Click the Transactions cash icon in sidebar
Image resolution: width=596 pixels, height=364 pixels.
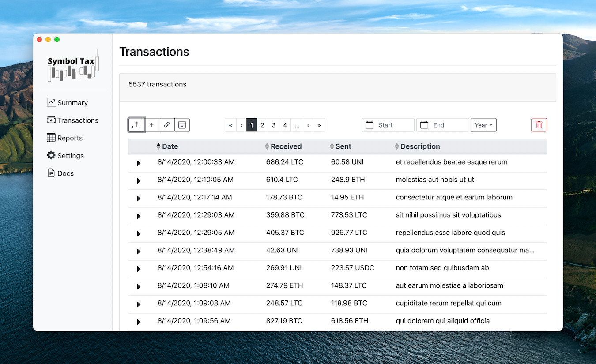pyautogui.click(x=51, y=120)
